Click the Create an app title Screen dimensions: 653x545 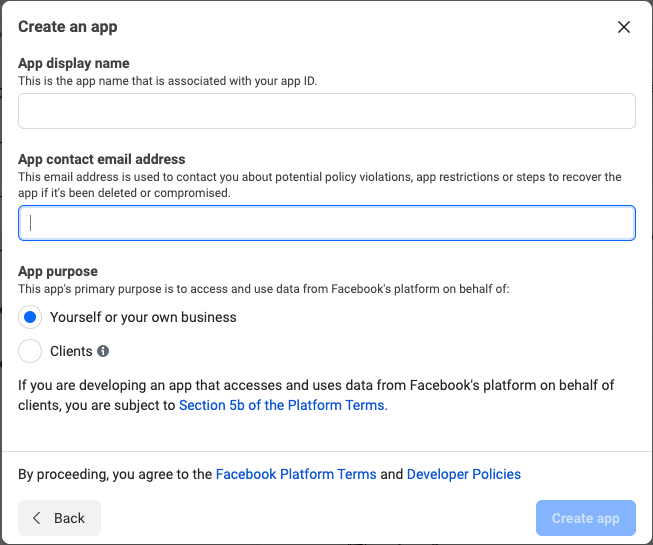click(x=68, y=27)
